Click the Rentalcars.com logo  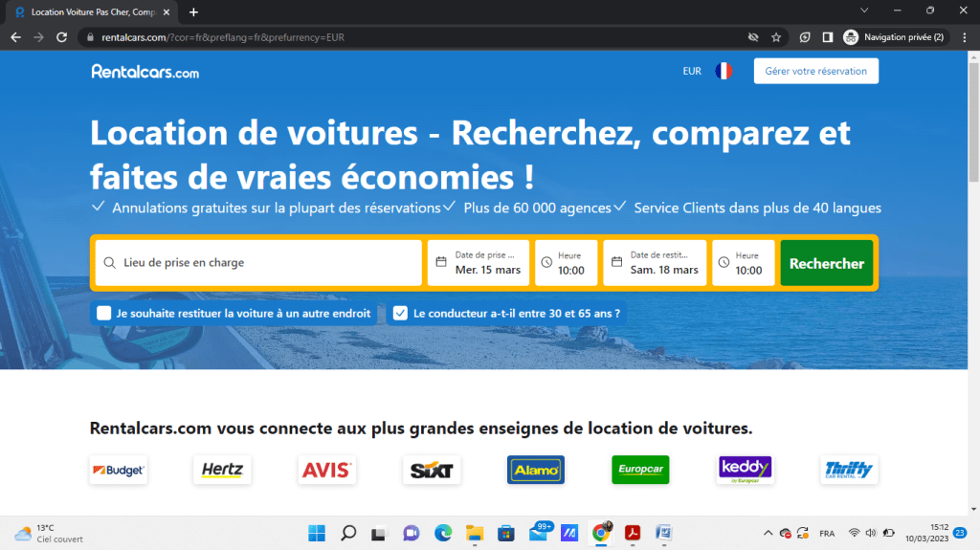[145, 71]
